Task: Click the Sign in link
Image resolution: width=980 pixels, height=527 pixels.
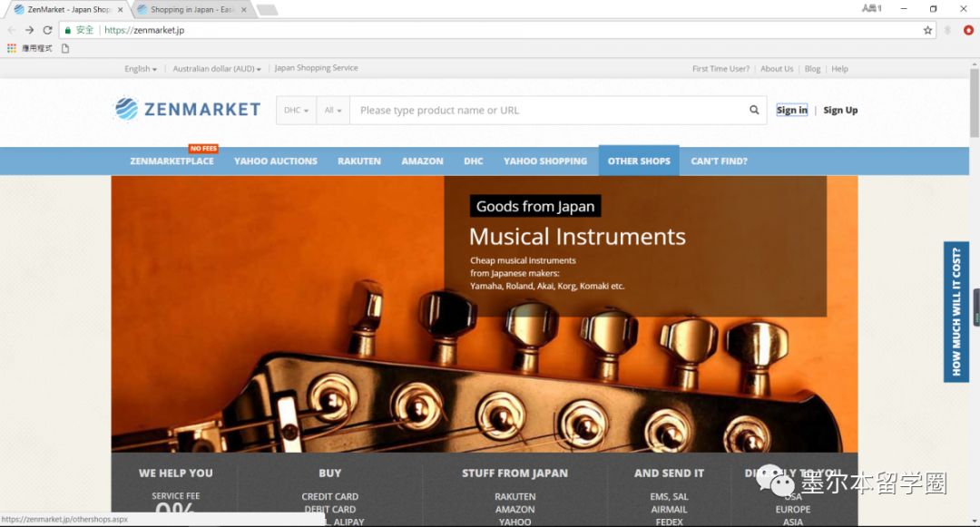Action: tap(791, 111)
